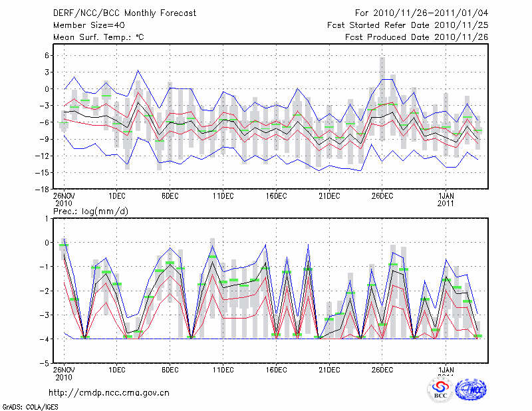Select 26NOV 2010 on temperature chart axis

63,199
